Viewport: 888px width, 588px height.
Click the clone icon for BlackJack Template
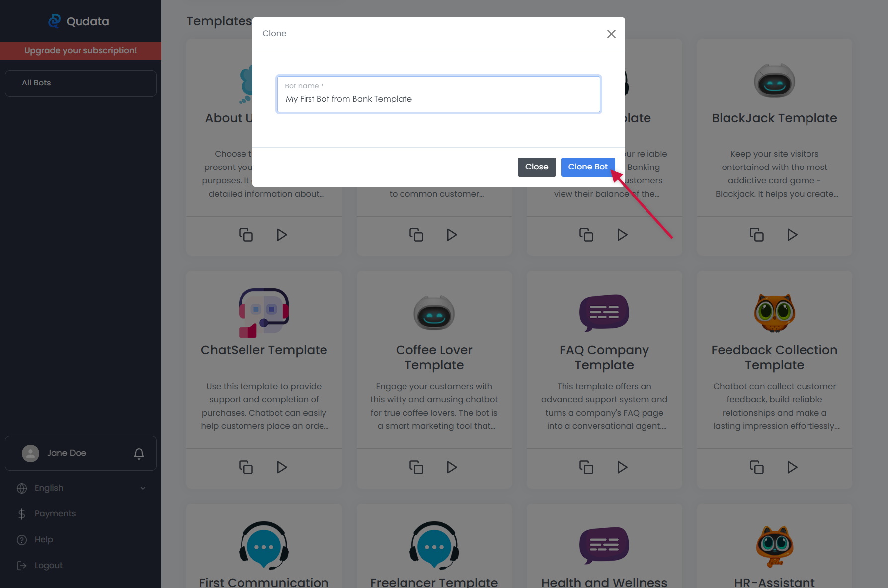pos(756,235)
